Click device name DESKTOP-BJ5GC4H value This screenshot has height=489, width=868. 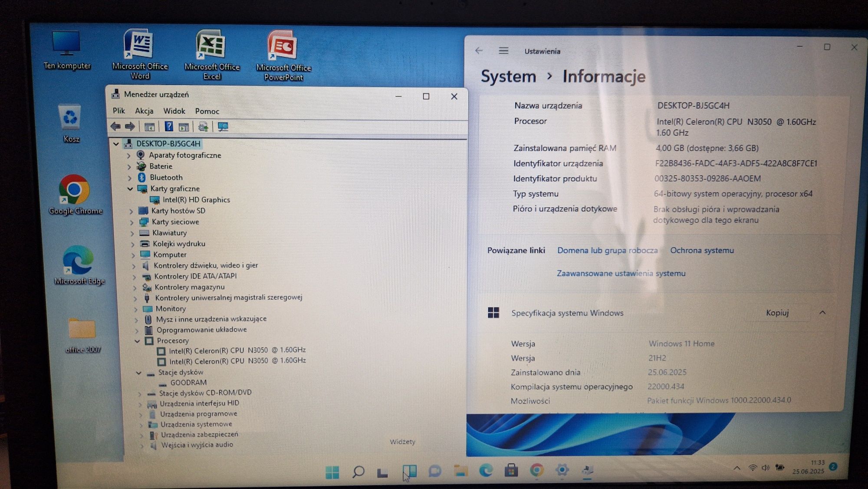tap(693, 106)
